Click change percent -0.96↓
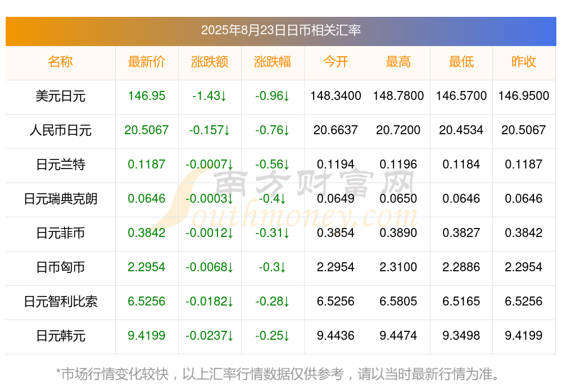Viewport: 562px width, 392px height. tap(273, 95)
